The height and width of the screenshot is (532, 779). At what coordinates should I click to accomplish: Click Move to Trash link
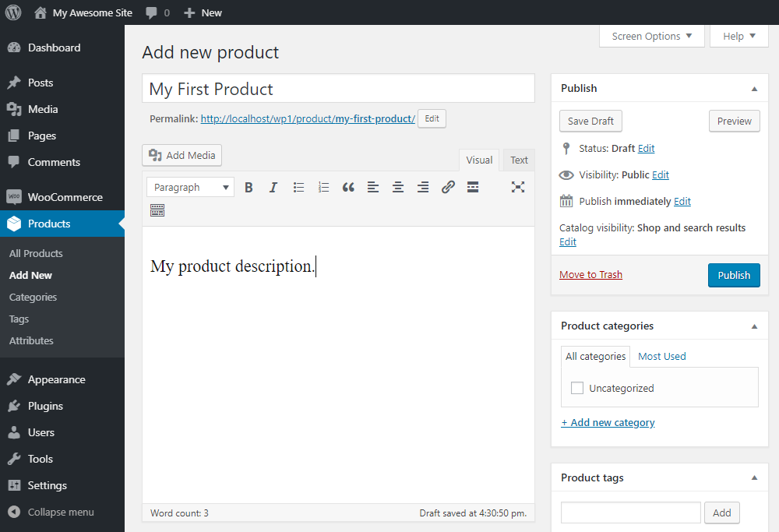point(590,275)
